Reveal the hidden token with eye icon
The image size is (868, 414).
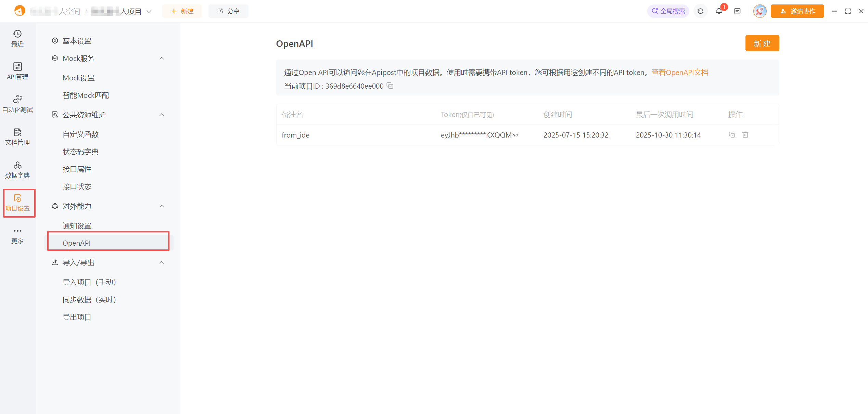pyautogui.click(x=515, y=135)
